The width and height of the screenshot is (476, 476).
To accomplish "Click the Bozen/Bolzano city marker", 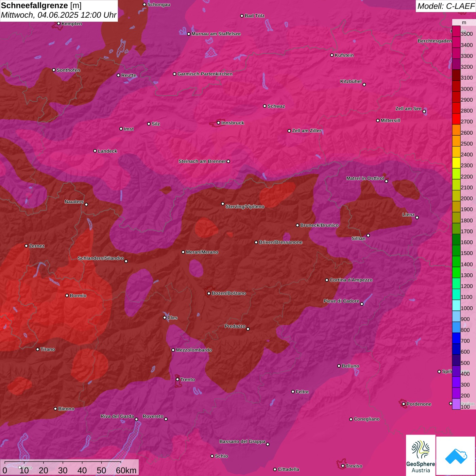I will tap(209, 293).
